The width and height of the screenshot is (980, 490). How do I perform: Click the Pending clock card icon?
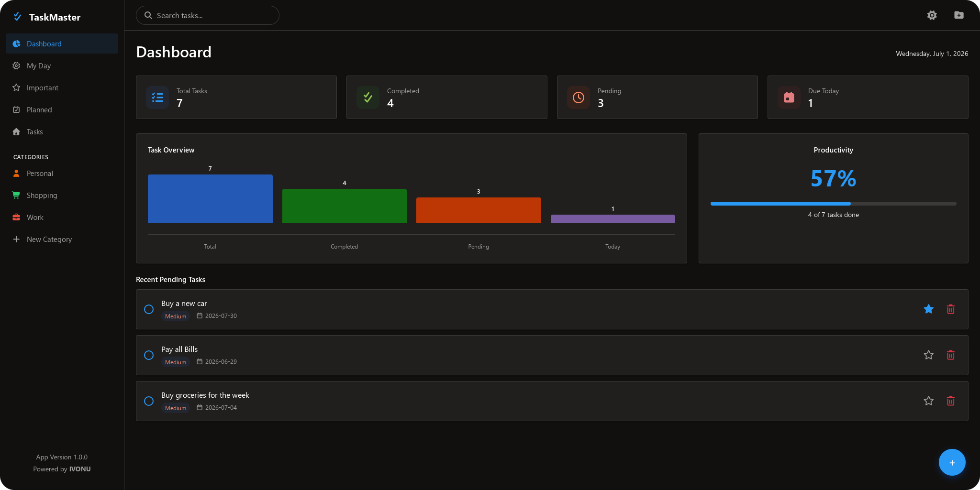pyautogui.click(x=579, y=98)
